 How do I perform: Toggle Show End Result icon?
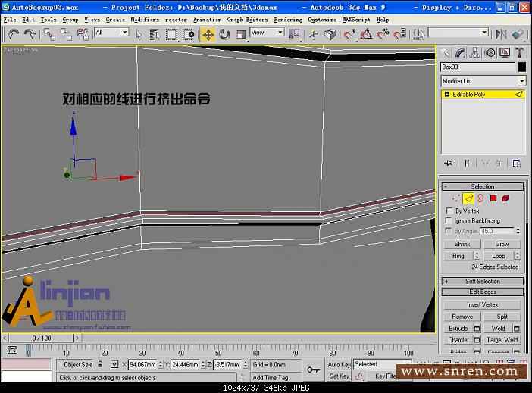(x=467, y=164)
